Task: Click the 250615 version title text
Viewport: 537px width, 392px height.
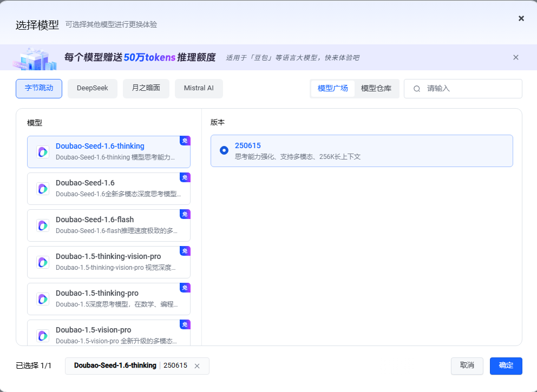Action: [x=247, y=146]
